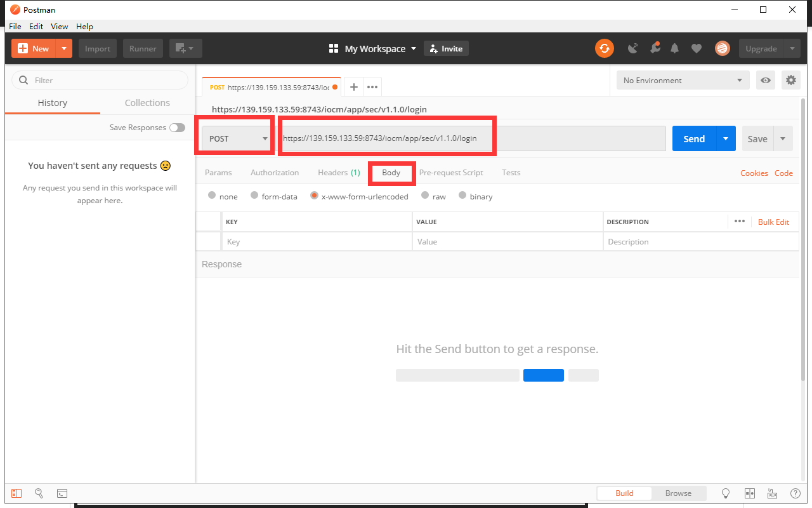Select the raw body type

click(425, 196)
